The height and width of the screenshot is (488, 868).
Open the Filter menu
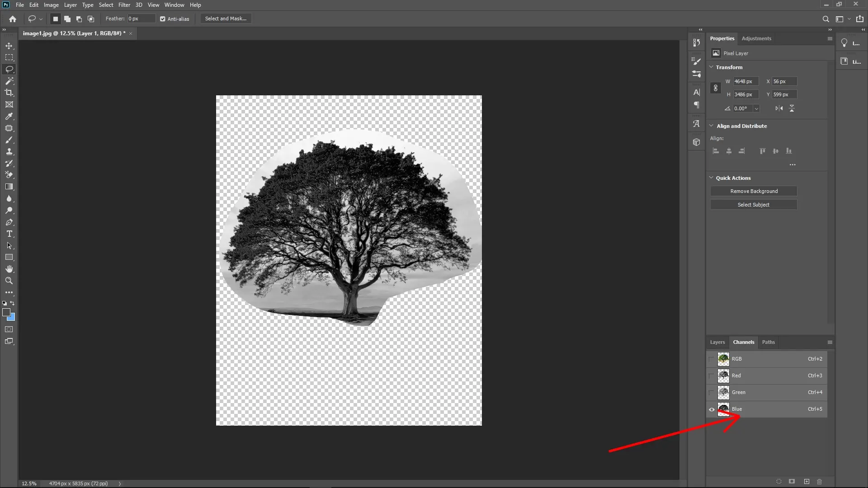[x=124, y=5]
